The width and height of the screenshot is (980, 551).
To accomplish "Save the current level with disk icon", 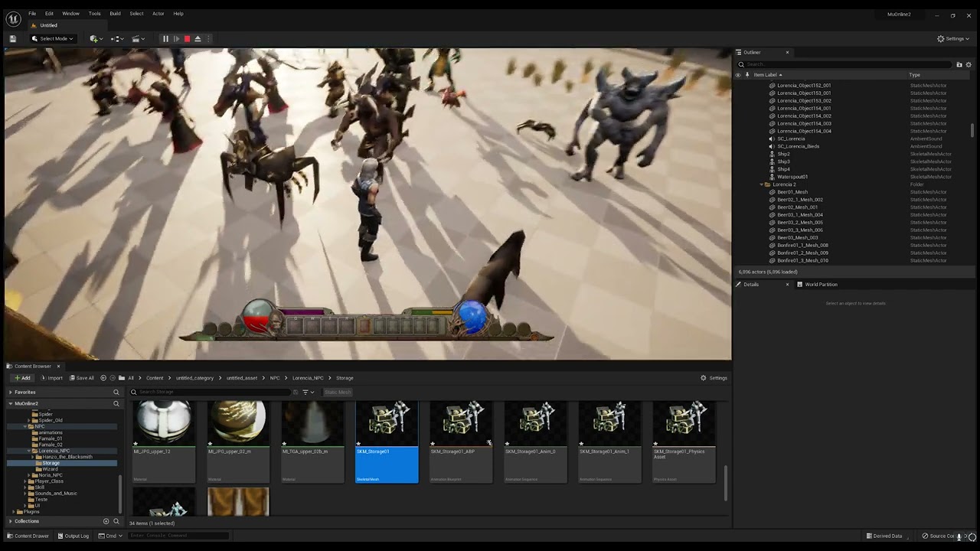I will click(13, 39).
